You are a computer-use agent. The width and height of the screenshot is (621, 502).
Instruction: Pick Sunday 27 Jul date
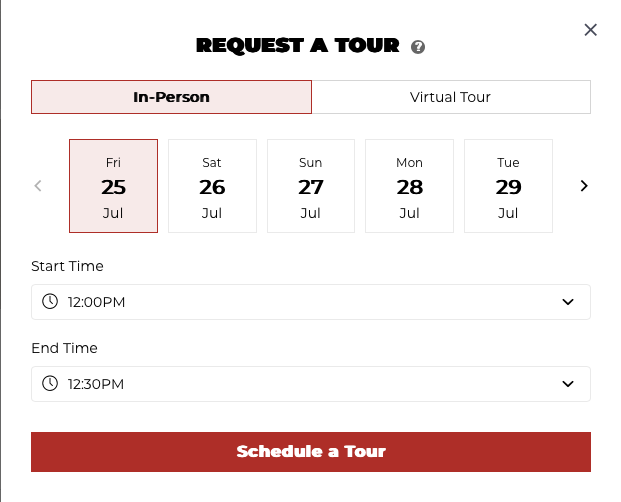[311, 186]
